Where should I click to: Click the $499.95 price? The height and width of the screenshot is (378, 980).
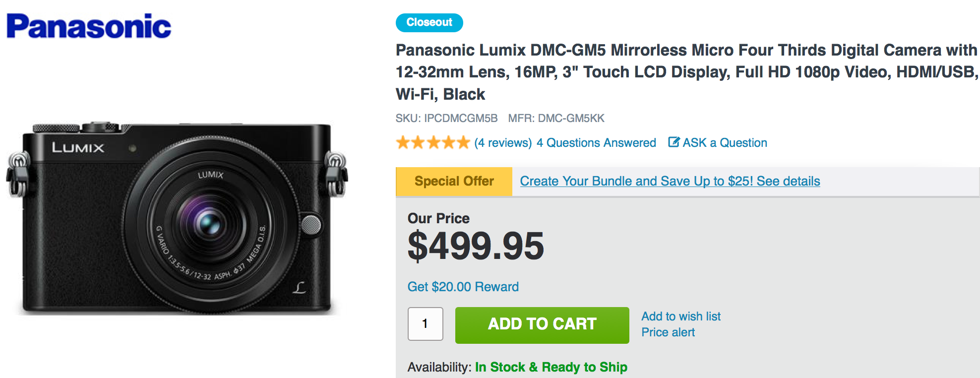476,246
